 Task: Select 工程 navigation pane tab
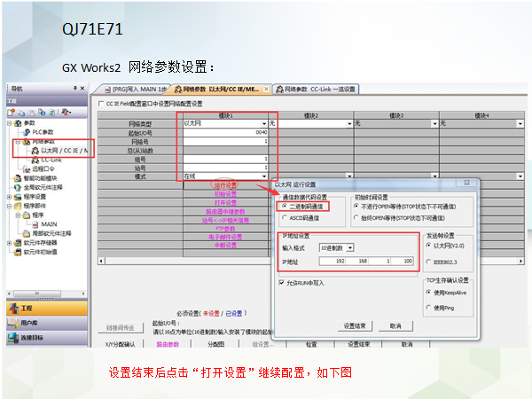[x=47, y=308]
